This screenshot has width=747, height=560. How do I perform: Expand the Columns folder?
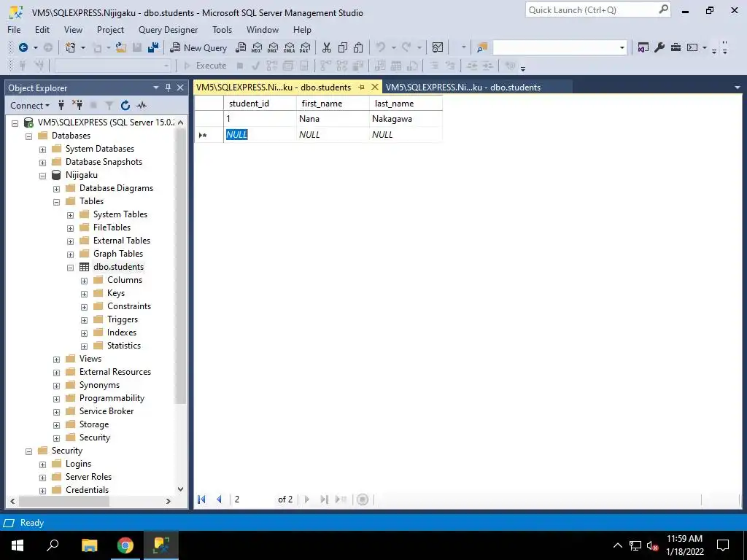pyautogui.click(x=85, y=281)
